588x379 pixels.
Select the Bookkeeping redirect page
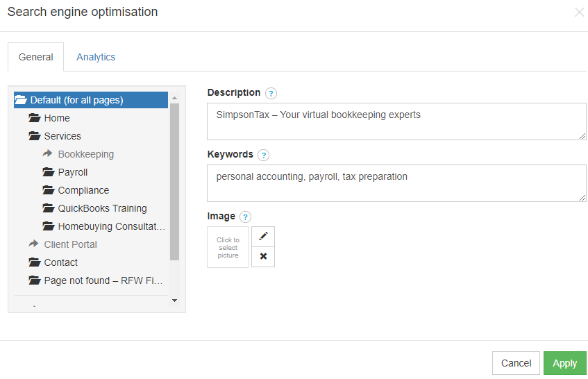pyautogui.click(x=85, y=154)
